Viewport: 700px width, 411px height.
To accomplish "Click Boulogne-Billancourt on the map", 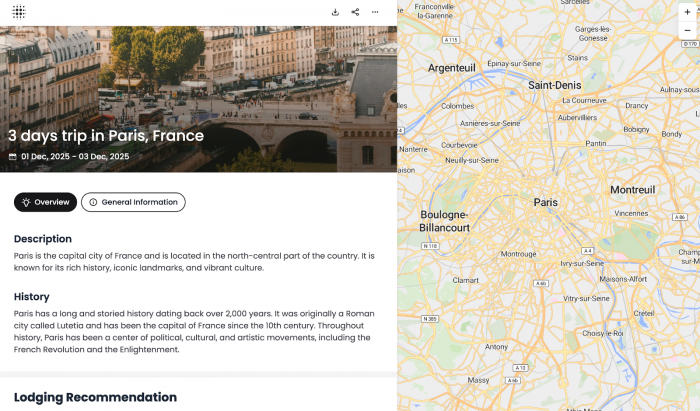I will (x=445, y=221).
